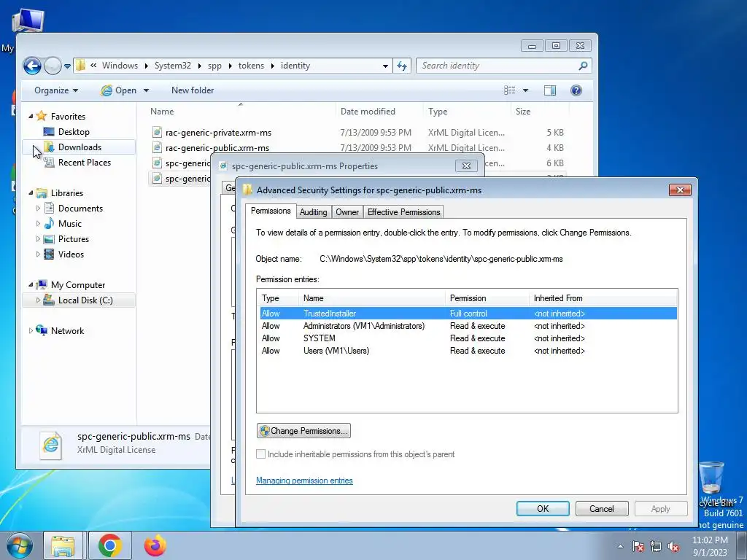Launch Firefox from the taskbar

[155, 545]
